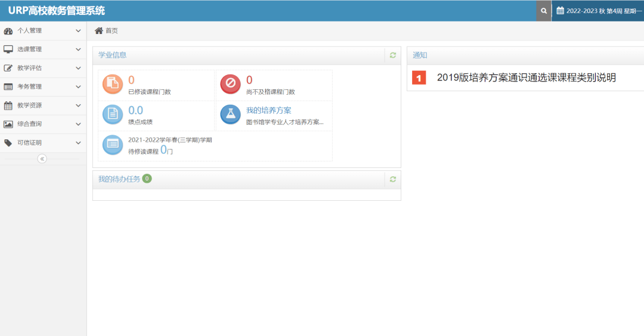Click the 首页 breadcrumb link
Image resolution: width=644 pixels, height=336 pixels.
coord(112,31)
